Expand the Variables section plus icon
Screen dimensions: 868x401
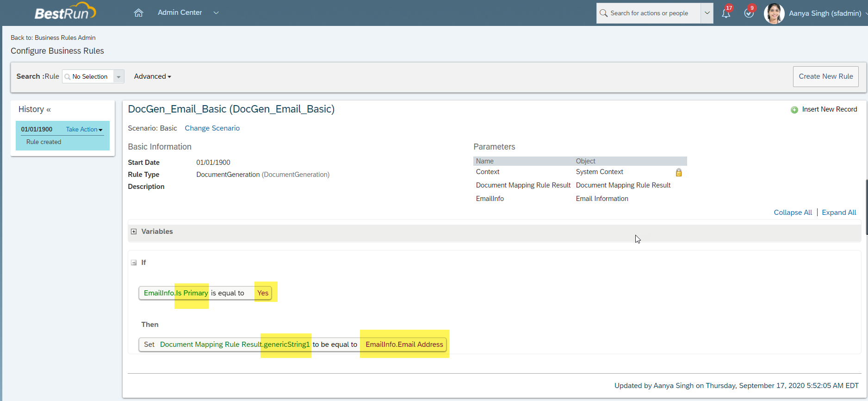(134, 232)
